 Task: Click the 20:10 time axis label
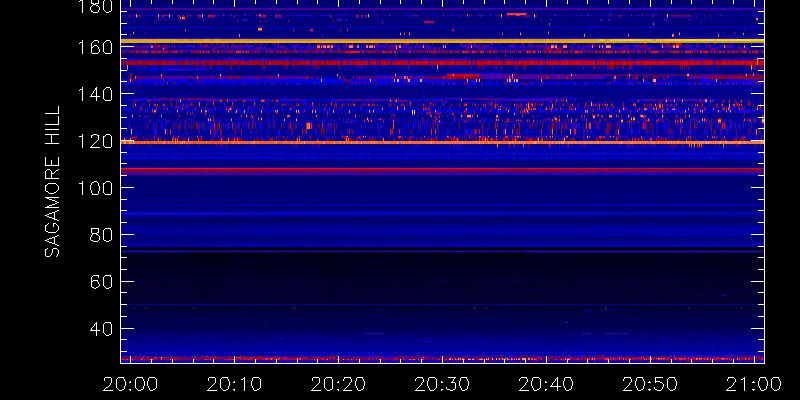pyautogui.click(x=234, y=384)
